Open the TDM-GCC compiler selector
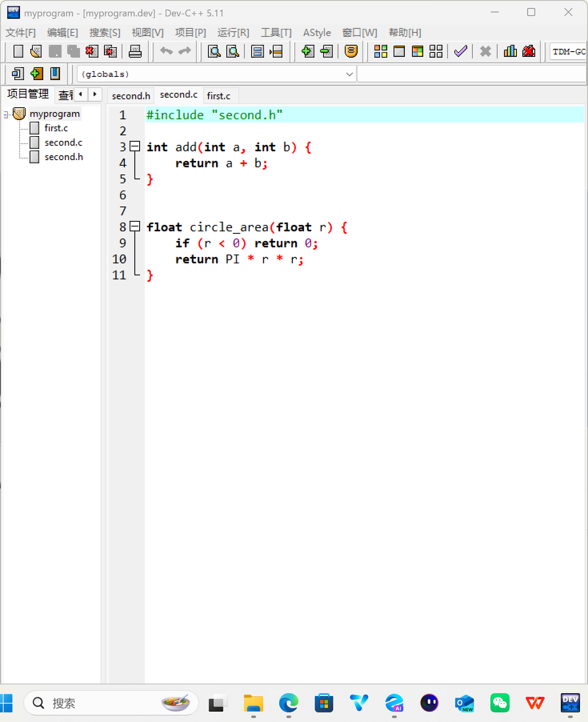Viewport: 588px width, 722px height. [x=568, y=51]
